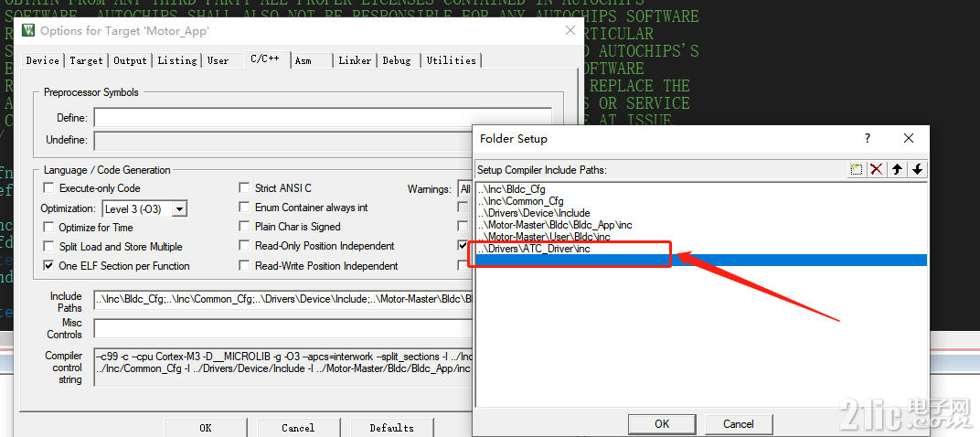Switch to the Device tab

coord(42,60)
